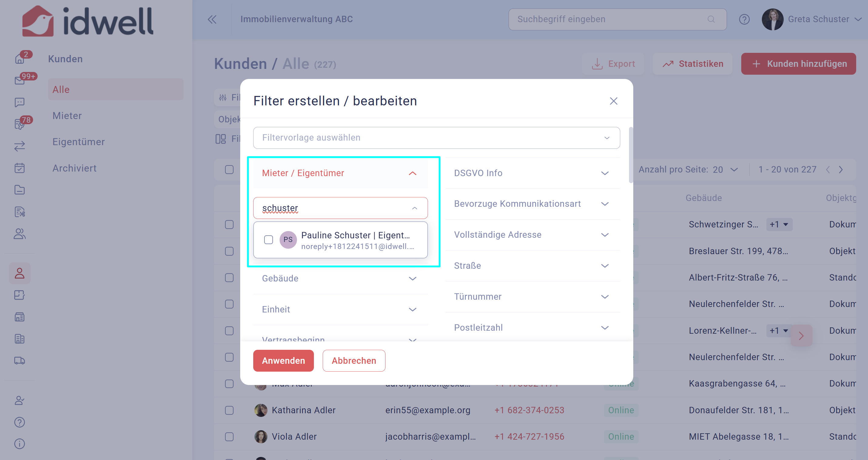Viewport: 868px width, 460px height.
Task: Check the Pauline Schuster result checkbox
Action: point(268,240)
